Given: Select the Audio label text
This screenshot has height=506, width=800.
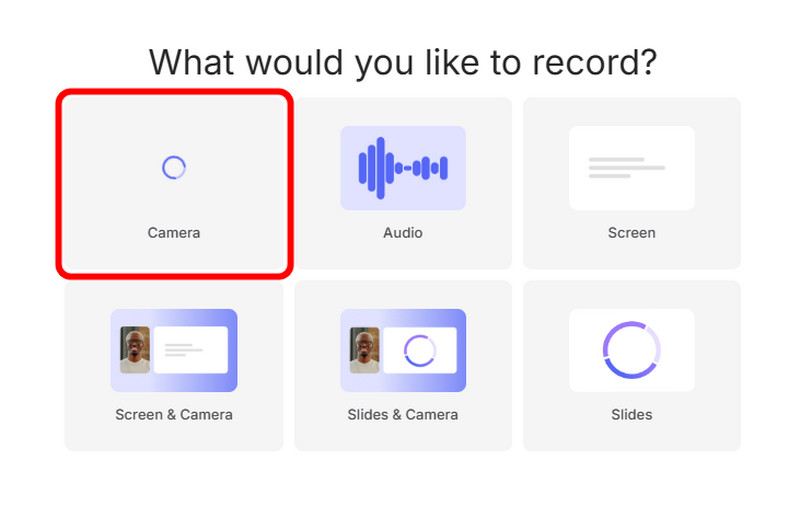Looking at the screenshot, I should [403, 233].
